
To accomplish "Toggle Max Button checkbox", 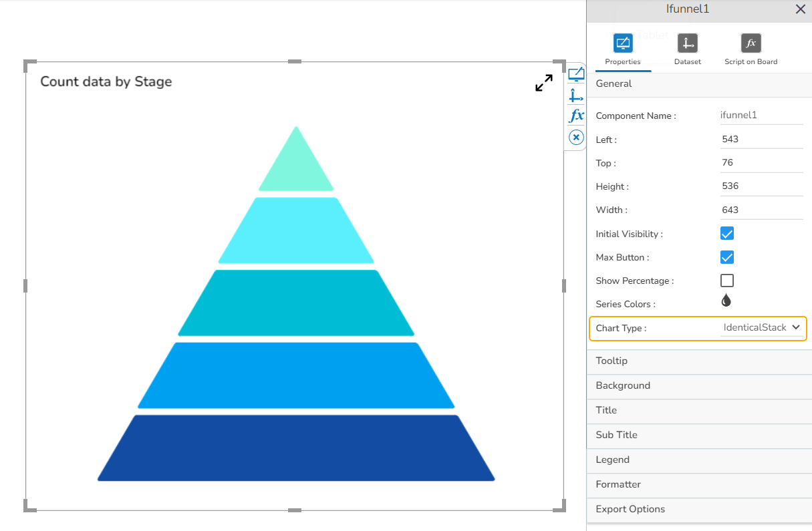I will (x=727, y=257).
